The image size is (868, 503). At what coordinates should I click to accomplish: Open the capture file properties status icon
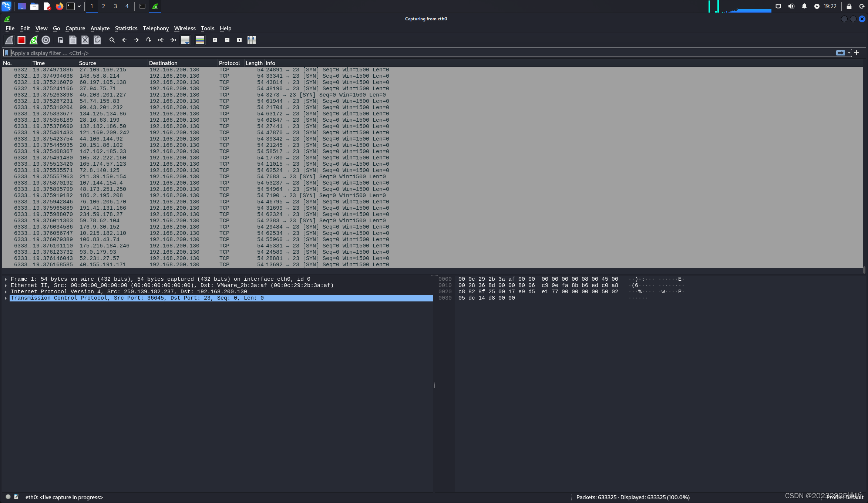(x=16, y=497)
